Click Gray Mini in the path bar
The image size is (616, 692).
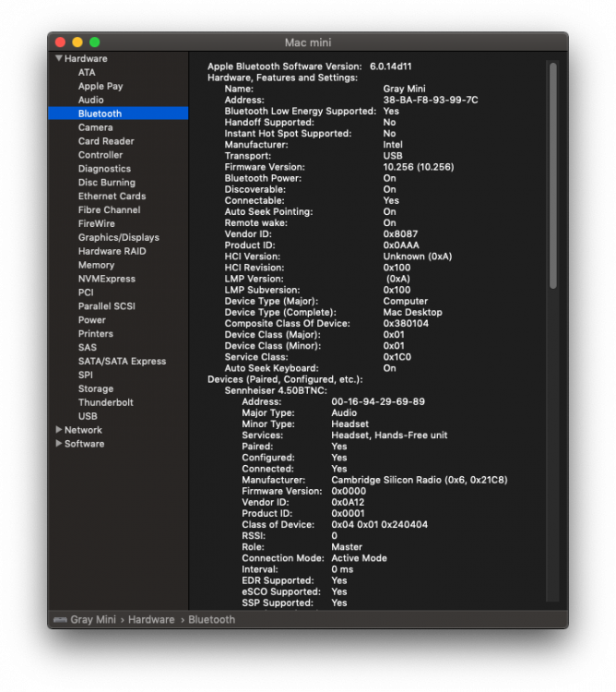click(x=93, y=620)
